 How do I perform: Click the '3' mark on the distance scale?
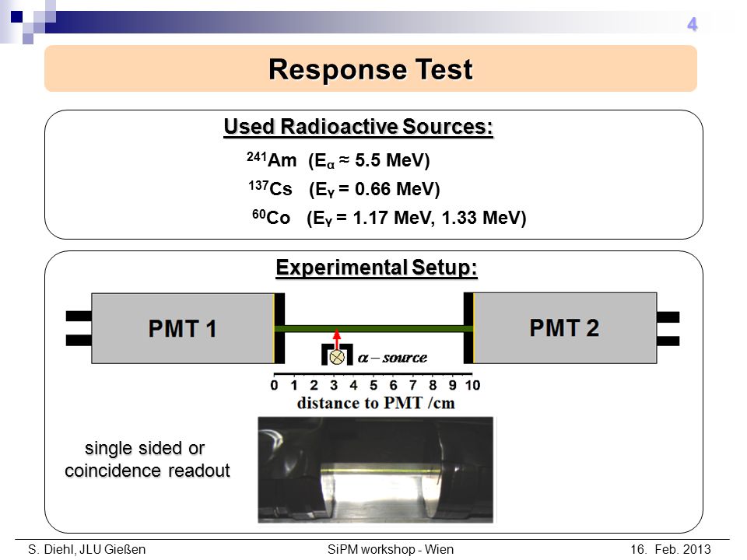click(334, 385)
